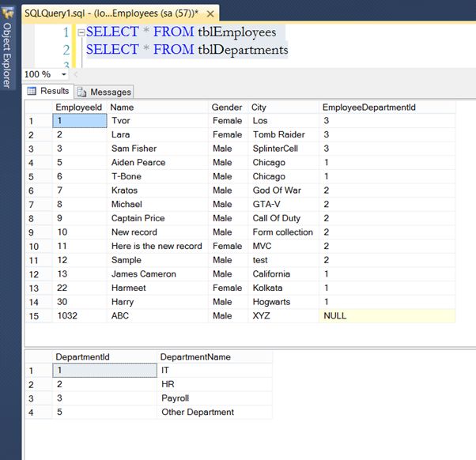Click the Results grid icon

(32, 91)
